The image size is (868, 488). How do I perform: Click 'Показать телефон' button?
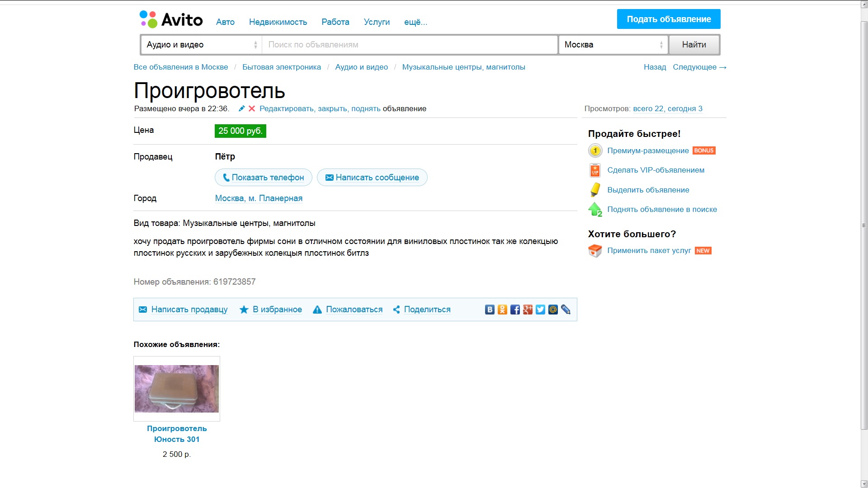(264, 178)
